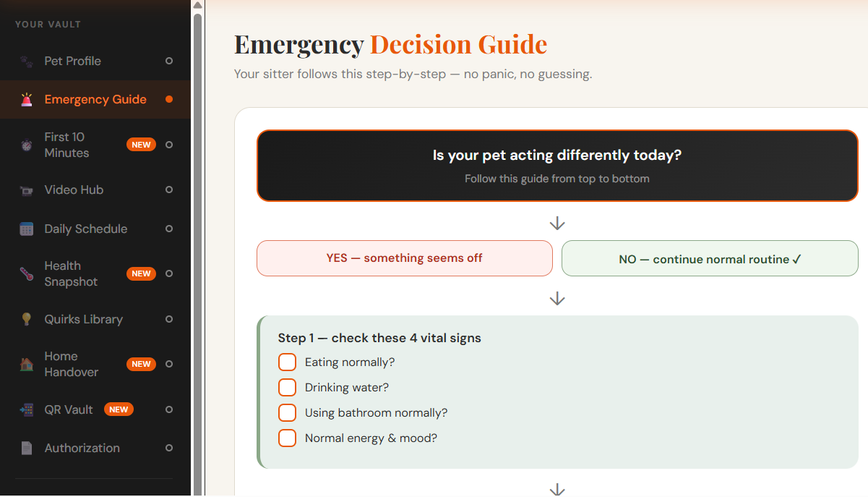
Task: Click the QR Vault QR-code icon
Action: 26,409
